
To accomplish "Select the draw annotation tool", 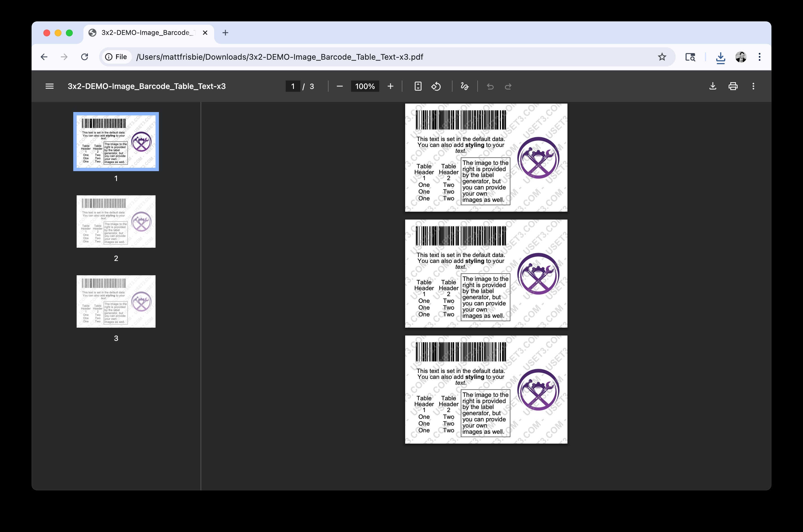I will click(465, 86).
